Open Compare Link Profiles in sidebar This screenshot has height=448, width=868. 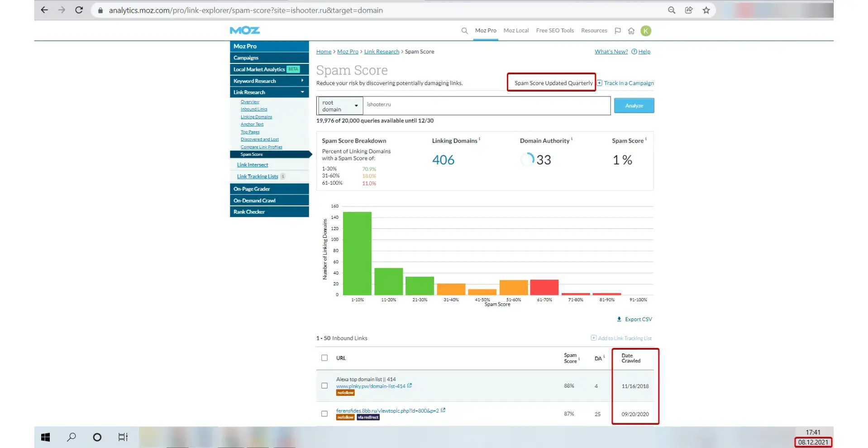(262, 147)
